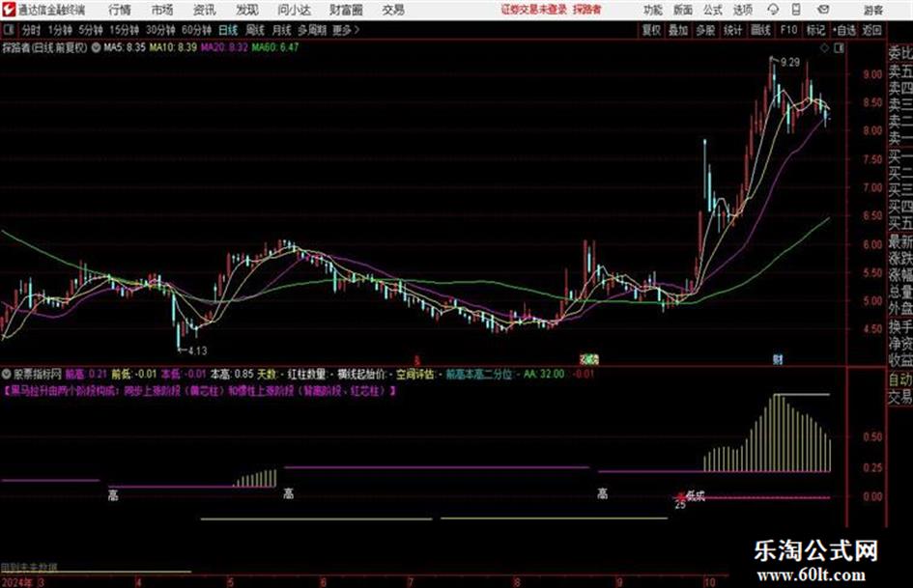Toggle the side panel icon at chart top-right

point(839,48)
